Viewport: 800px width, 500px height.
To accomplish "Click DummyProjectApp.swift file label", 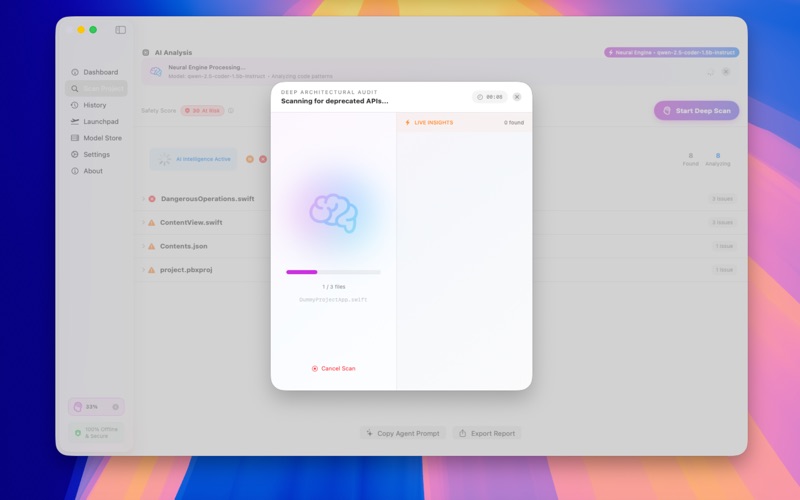I will pyautogui.click(x=333, y=299).
